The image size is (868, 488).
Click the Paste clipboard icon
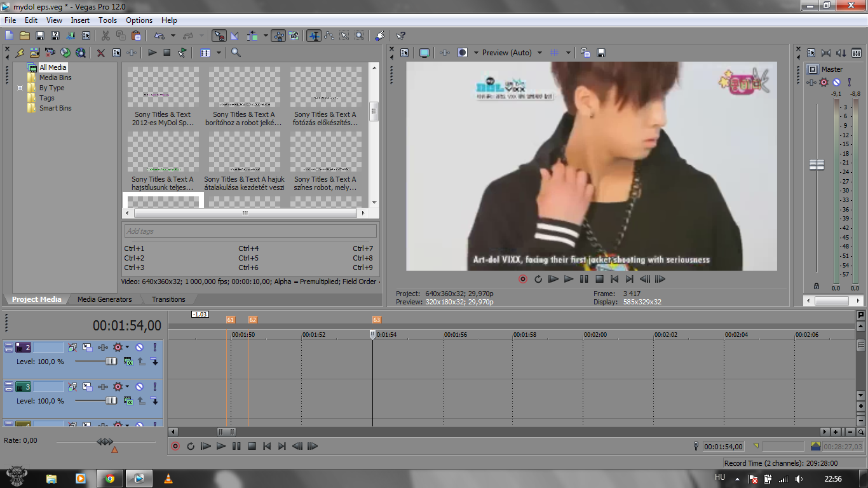(136, 36)
